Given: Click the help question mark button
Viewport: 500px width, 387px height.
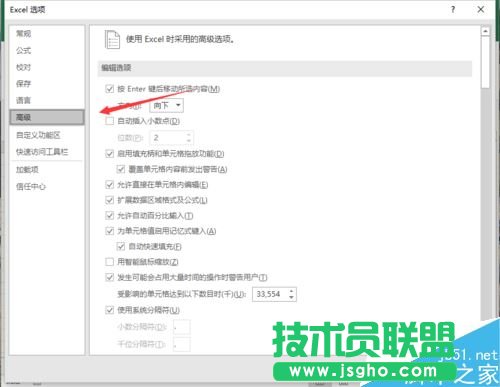Looking at the screenshot, I should (x=453, y=10).
